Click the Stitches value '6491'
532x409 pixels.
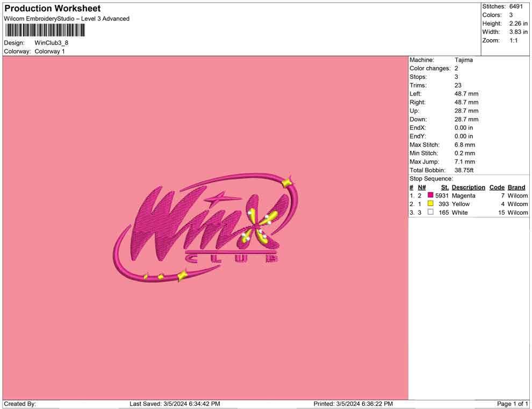[x=516, y=6]
